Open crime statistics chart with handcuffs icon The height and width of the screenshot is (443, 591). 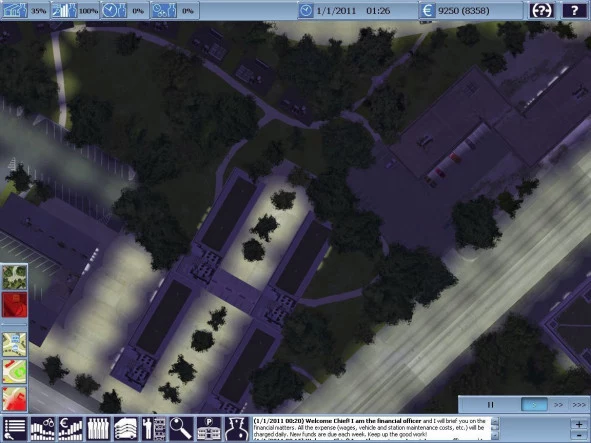42,429
